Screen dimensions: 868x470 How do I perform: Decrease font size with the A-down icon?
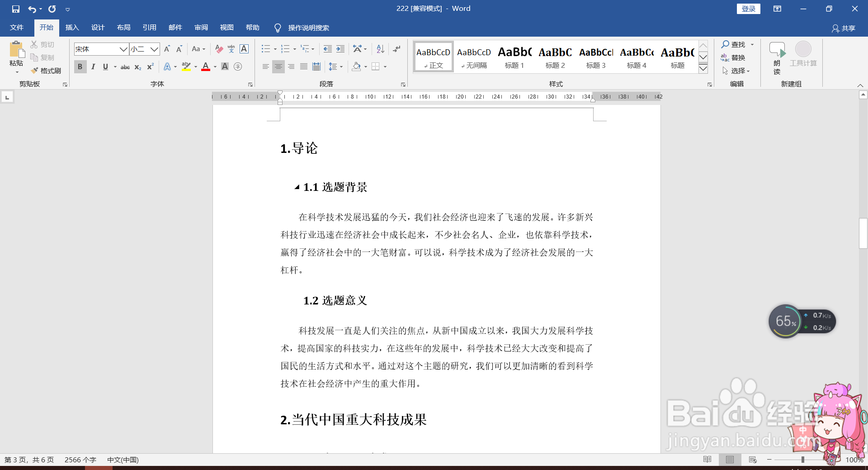point(179,49)
